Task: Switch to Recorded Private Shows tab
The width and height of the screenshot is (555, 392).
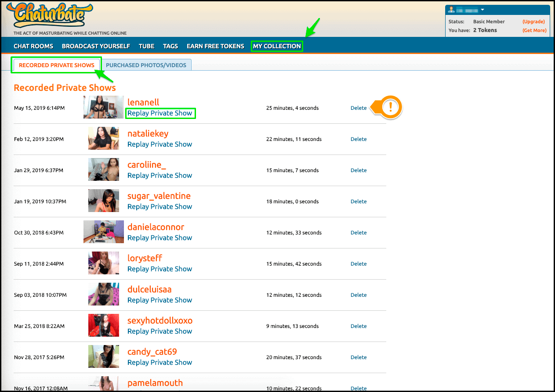Action: coord(57,65)
